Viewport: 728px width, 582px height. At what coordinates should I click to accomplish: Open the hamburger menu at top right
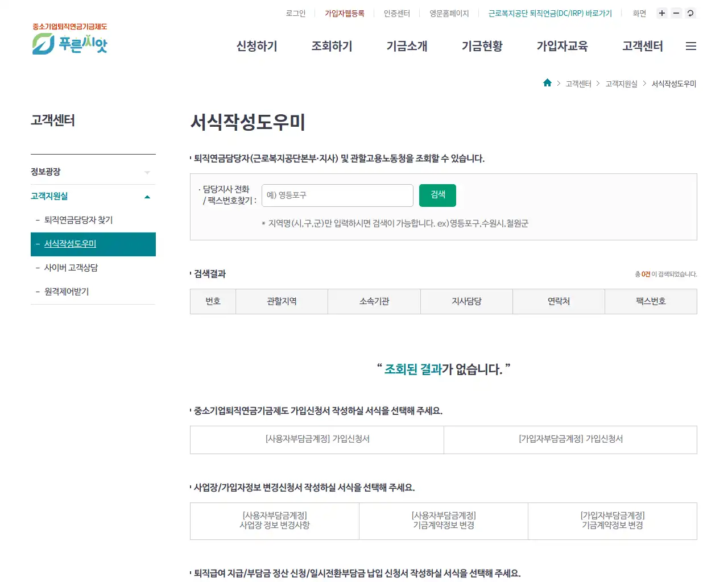tap(690, 46)
